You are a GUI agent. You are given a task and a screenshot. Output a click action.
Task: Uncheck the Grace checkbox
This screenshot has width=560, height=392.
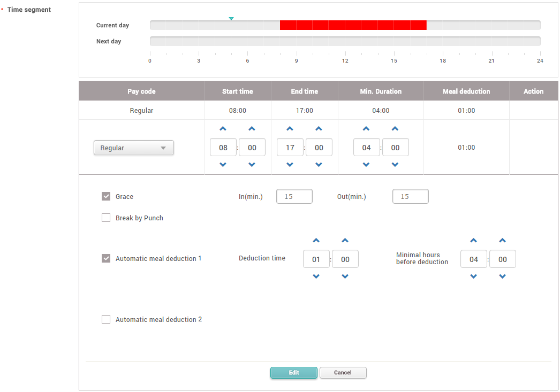(x=106, y=196)
